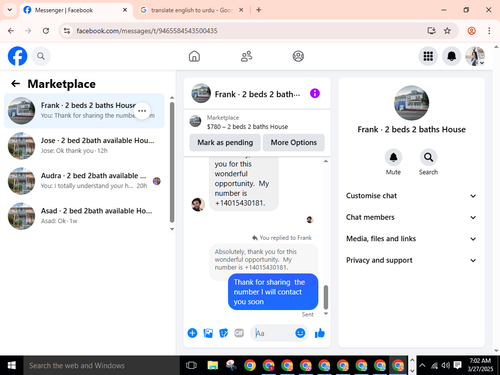500x375 pixels.
Task: Switch to Messenger | Facebook tab
Action: click(x=75, y=10)
